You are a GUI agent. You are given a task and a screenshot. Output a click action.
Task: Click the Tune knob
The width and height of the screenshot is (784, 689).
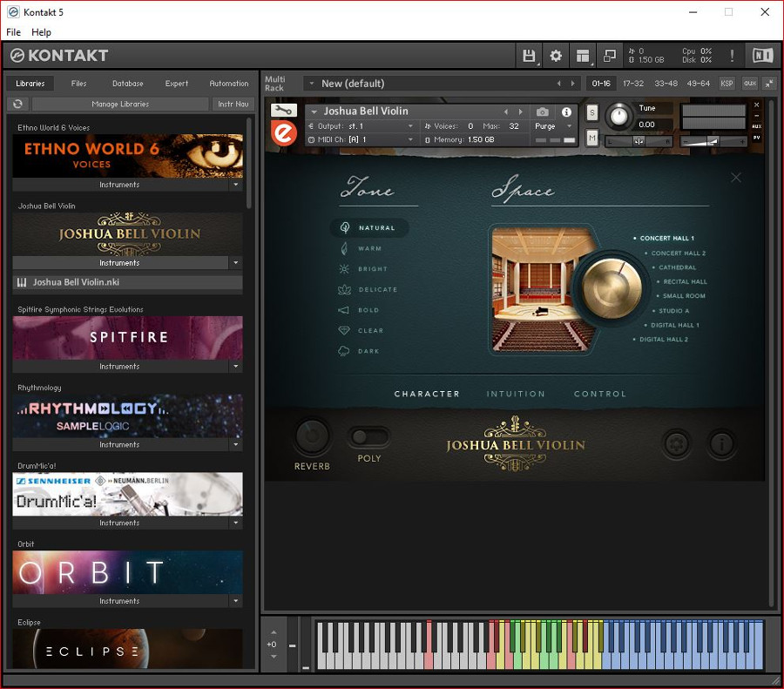tap(619, 116)
